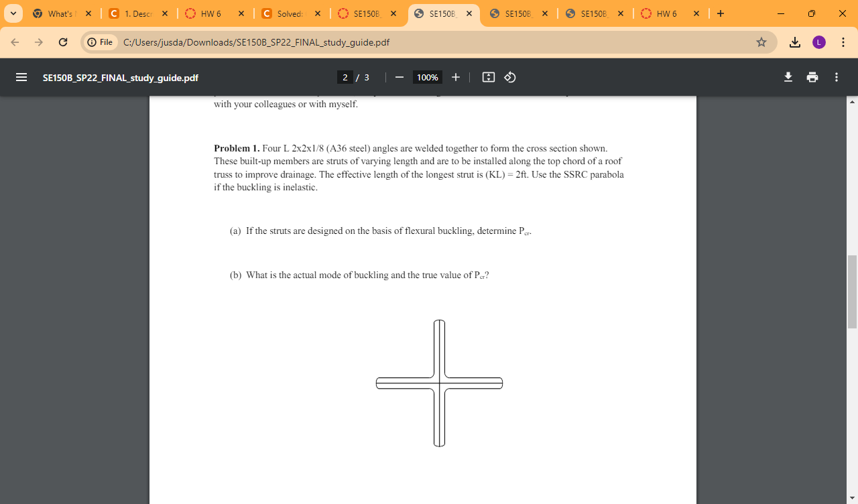Open a new browser tab
The width and height of the screenshot is (858, 504).
click(x=720, y=13)
